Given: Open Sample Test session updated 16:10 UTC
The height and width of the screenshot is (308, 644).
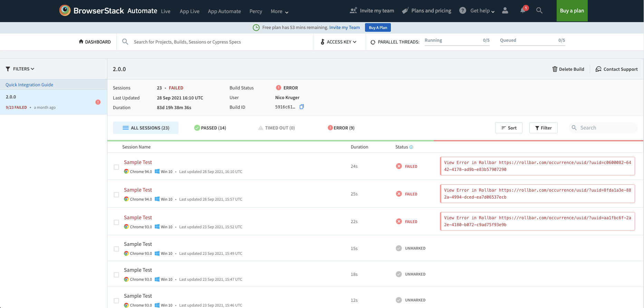Looking at the screenshot, I should tap(138, 162).
